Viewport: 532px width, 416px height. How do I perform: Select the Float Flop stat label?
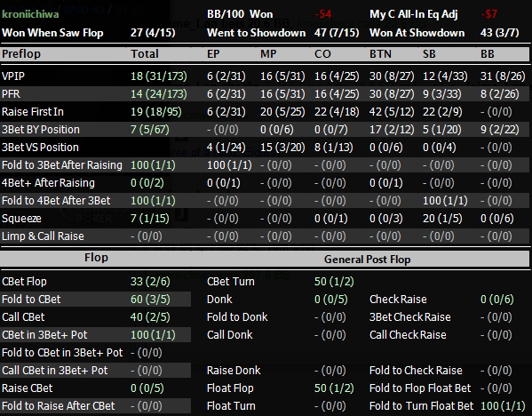[230, 388]
